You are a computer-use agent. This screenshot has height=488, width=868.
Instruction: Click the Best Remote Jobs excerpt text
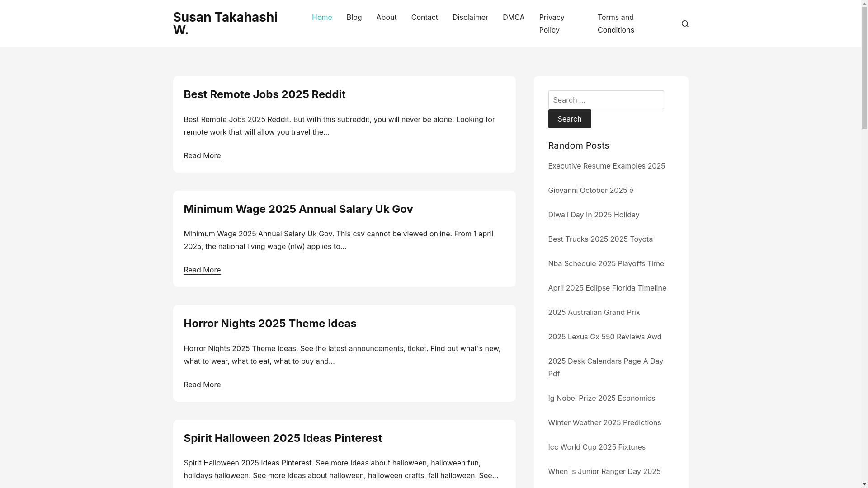pyautogui.click(x=339, y=126)
